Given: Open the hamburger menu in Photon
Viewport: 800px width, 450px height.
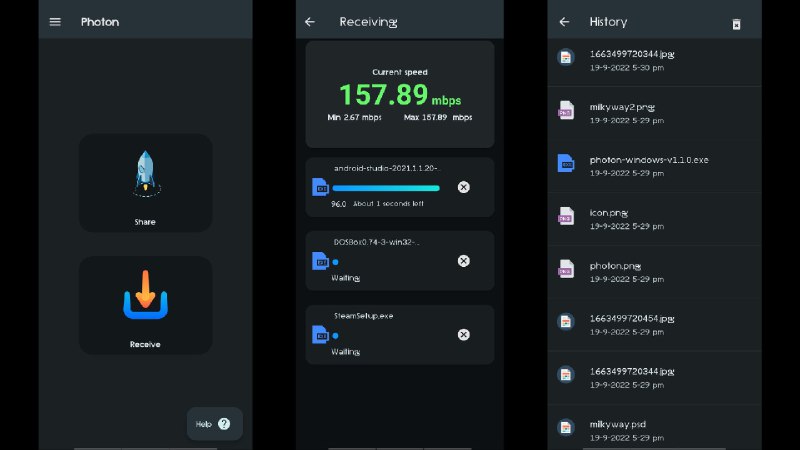Looking at the screenshot, I should [55, 22].
